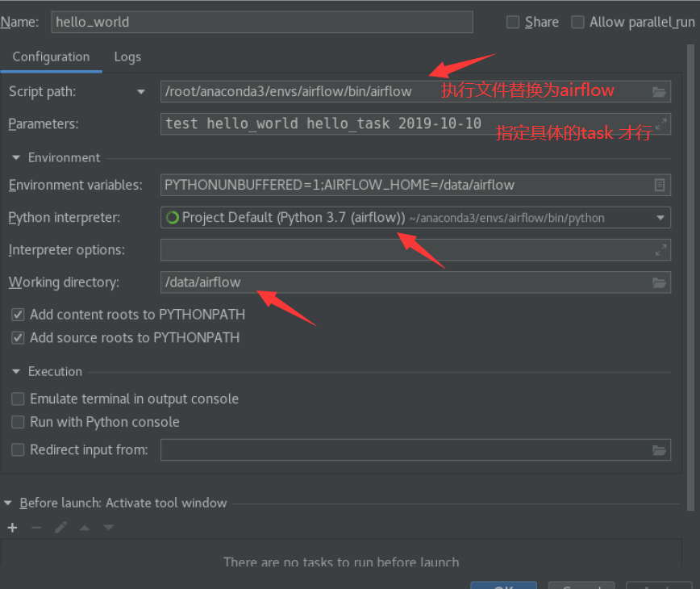Image resolution: width=700 pixels, height=589 pixels.
Task: Open Script path type dropdown arrow
Action: tap(141, 92)
